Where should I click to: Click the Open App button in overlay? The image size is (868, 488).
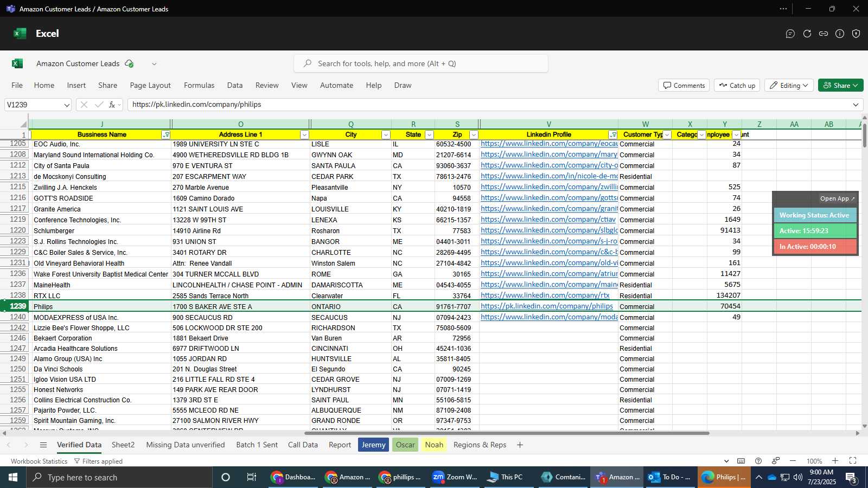click(x=838, y=198)
